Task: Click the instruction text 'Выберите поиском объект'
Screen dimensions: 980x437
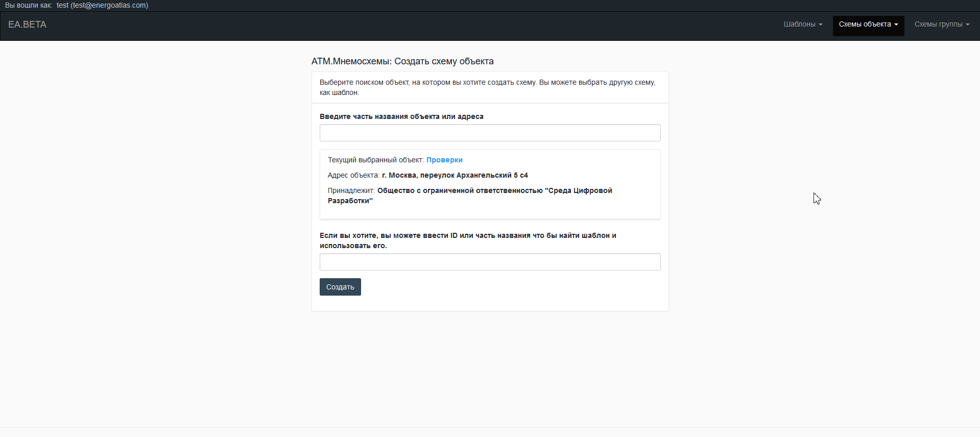Action: click(x=487, y=87)
